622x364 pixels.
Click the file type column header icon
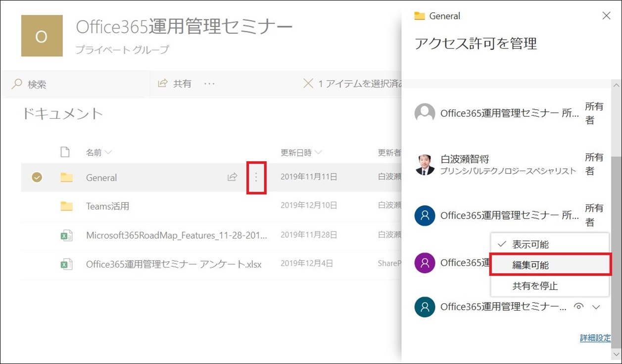(65, 152)
